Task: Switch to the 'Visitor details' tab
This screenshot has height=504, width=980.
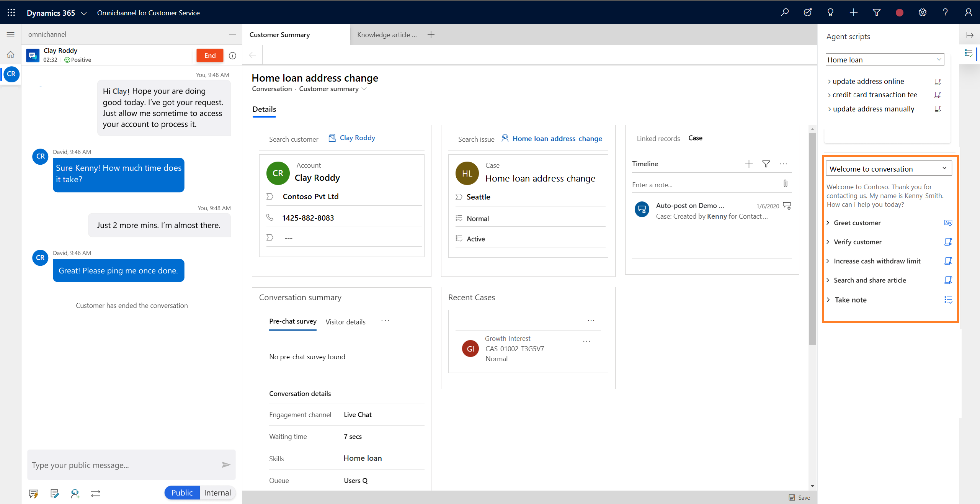Action: (x=345, y=321)
